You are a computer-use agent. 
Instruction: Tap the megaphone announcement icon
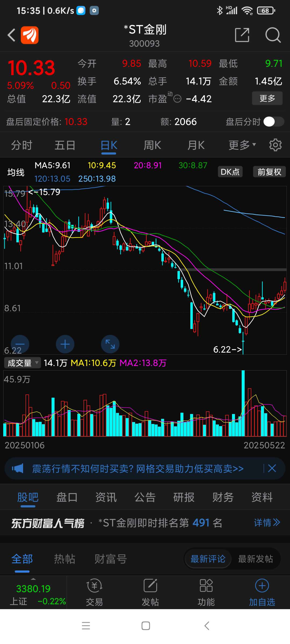18,469
